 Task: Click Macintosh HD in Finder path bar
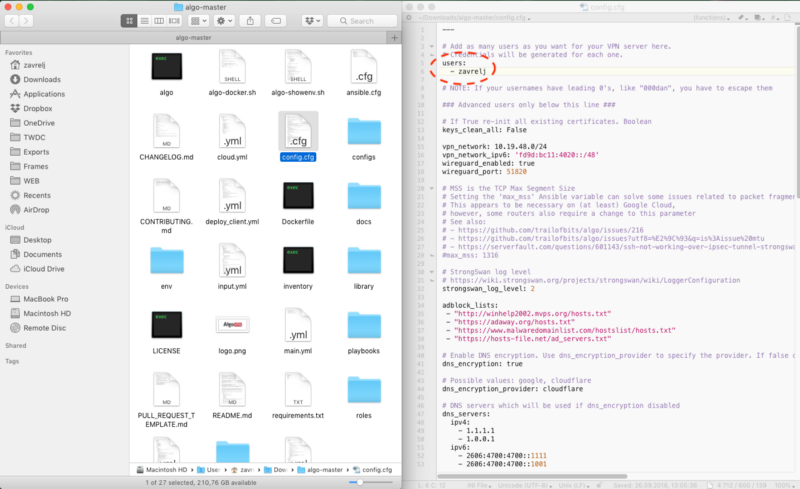click(x=162, y=470)
